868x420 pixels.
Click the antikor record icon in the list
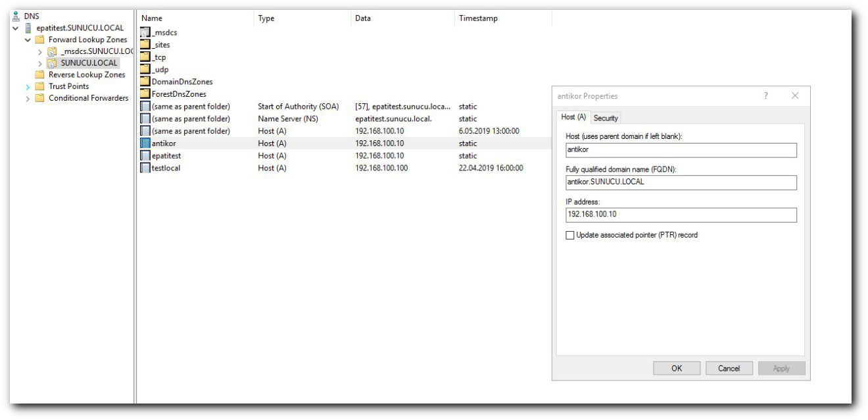click(x=145, y=144)
